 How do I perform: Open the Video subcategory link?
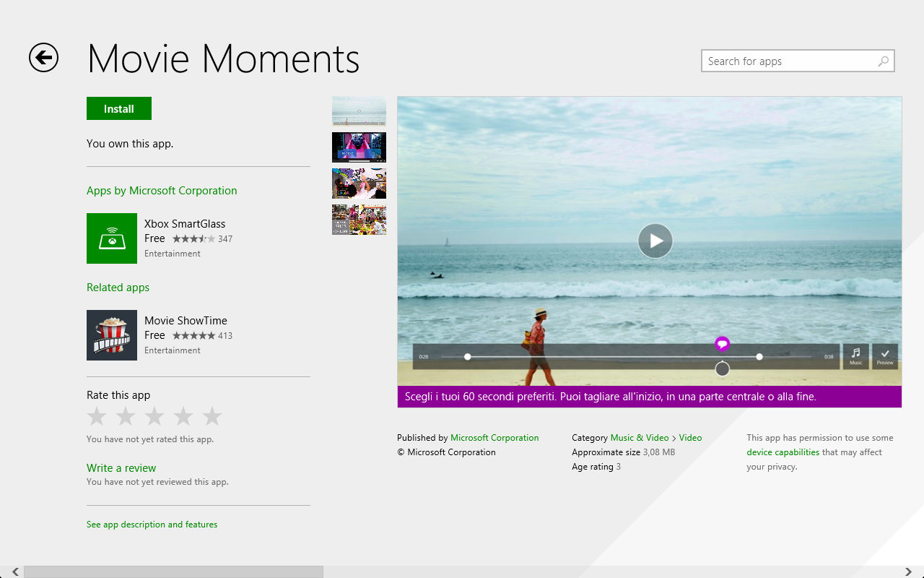click(691, 438)
